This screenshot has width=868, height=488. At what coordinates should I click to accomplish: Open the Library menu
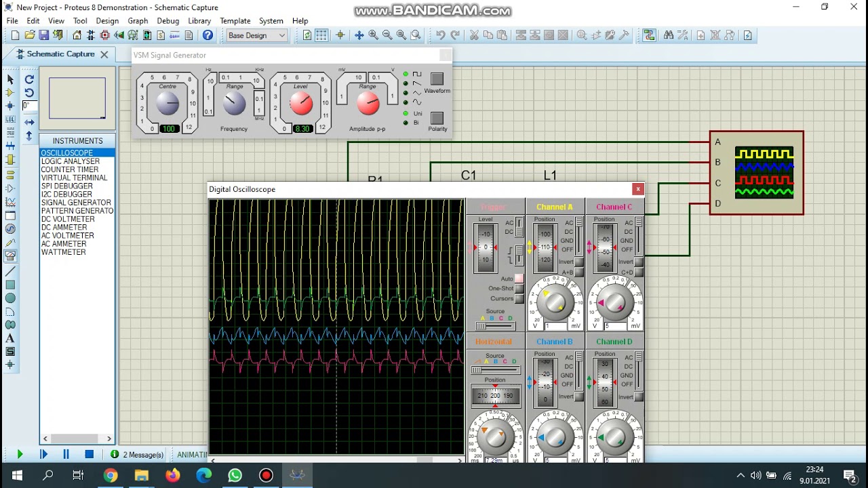point(199,21)
